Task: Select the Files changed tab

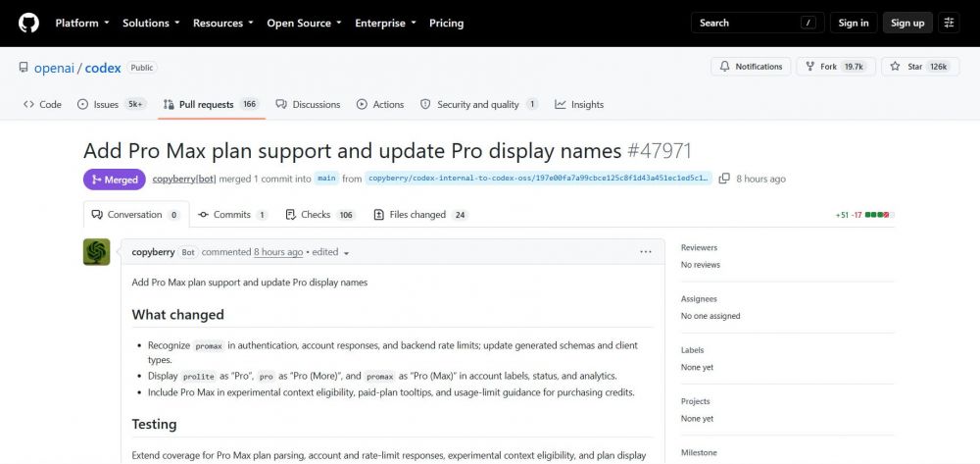Action: 420,215
